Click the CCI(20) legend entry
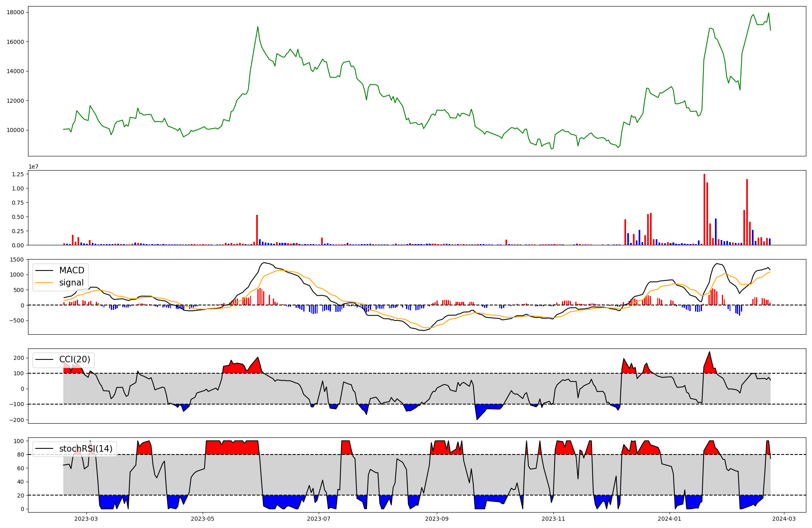Image resolution: width=812 pixels, height=528 pixels. 75,359
